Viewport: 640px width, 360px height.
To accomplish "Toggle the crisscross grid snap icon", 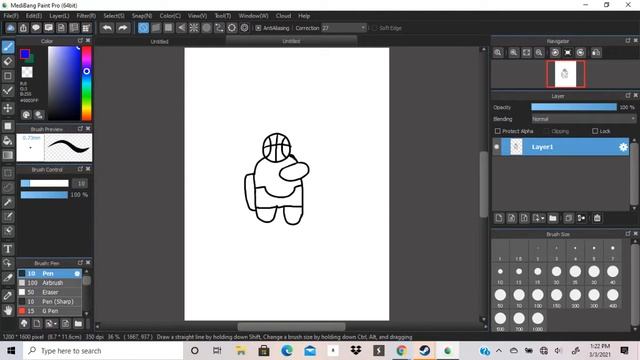I will click(169, 28).
